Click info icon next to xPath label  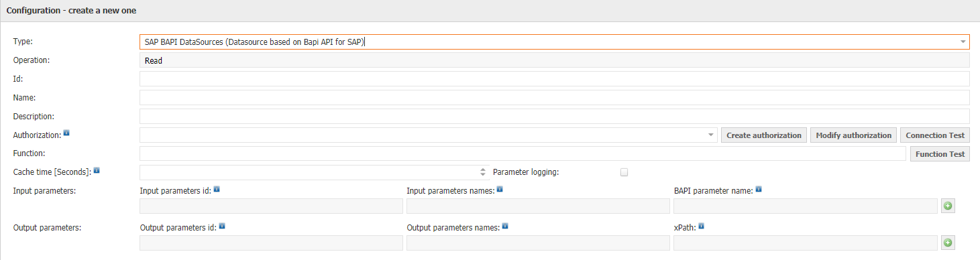click(701, 226)
